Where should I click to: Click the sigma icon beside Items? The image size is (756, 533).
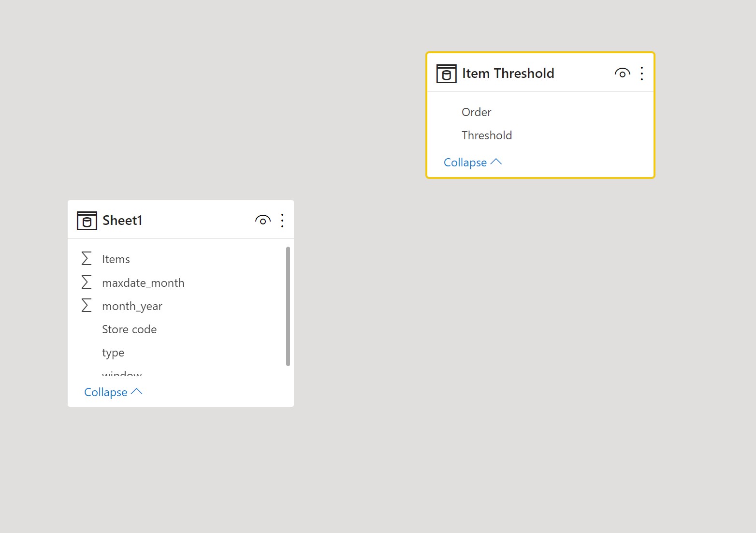pyautogui.click(x=87, y=258)
